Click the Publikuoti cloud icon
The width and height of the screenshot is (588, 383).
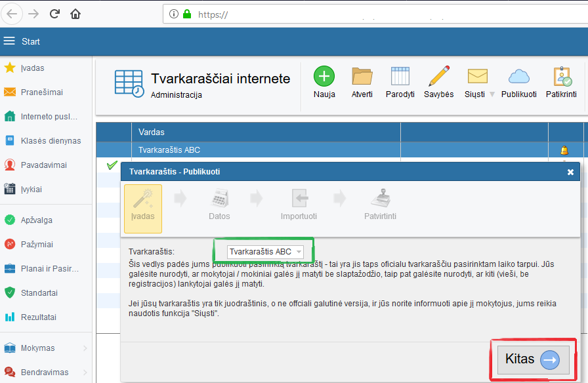click(518, 77)
